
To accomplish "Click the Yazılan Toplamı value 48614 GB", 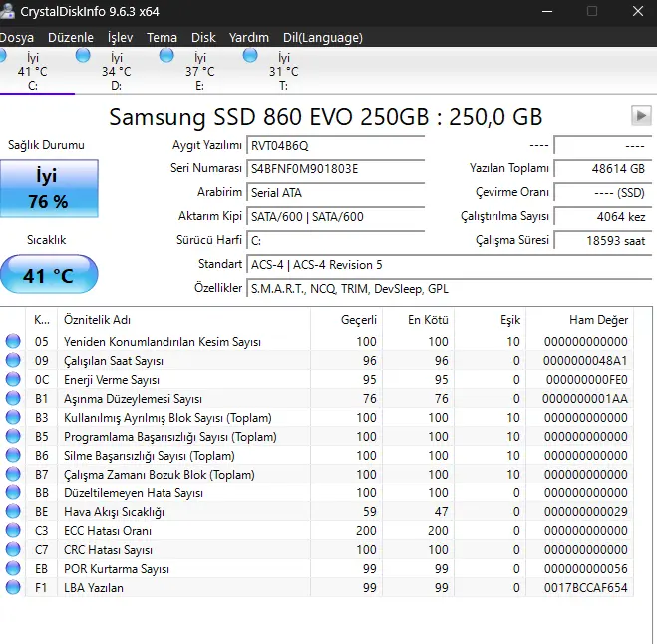I will coord(602,169).
